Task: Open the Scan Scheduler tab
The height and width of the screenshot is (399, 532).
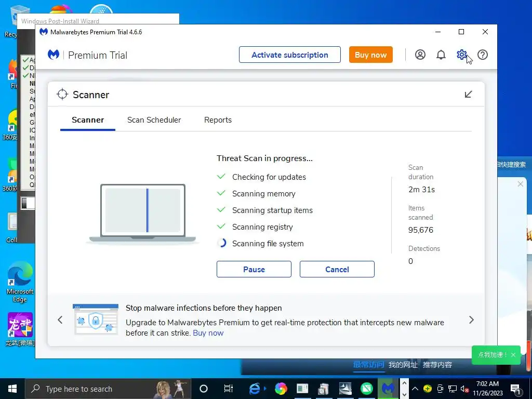Action: pos(154,120)
